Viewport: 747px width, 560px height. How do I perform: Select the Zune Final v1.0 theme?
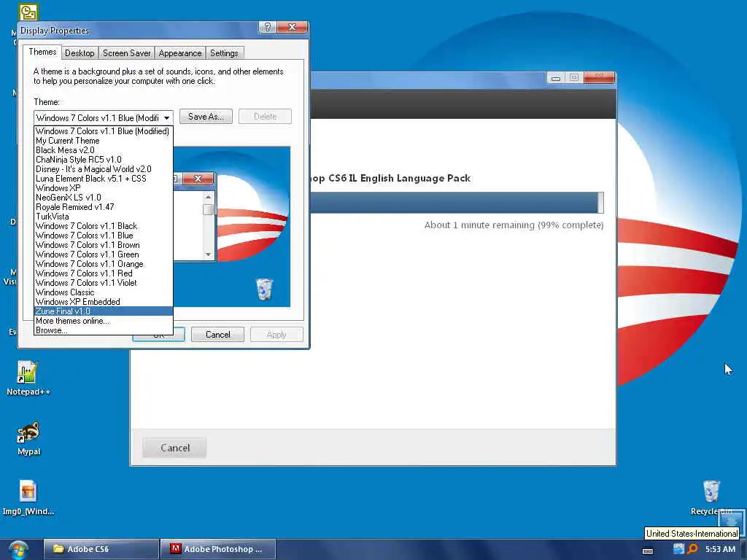(x=103, y=311)
